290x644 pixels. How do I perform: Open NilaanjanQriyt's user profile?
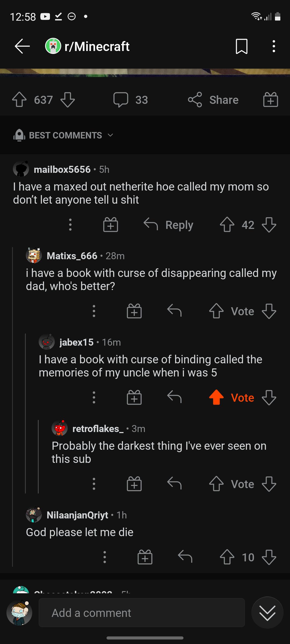[x=77, y=515]
